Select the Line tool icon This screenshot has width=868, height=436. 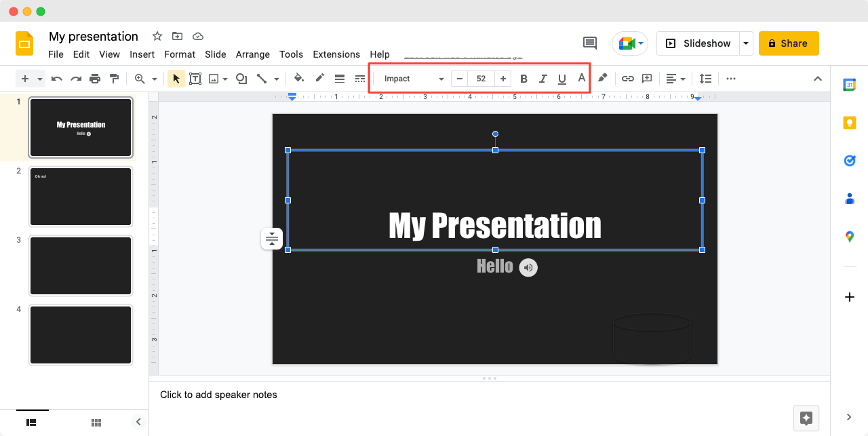coord(262,79)
